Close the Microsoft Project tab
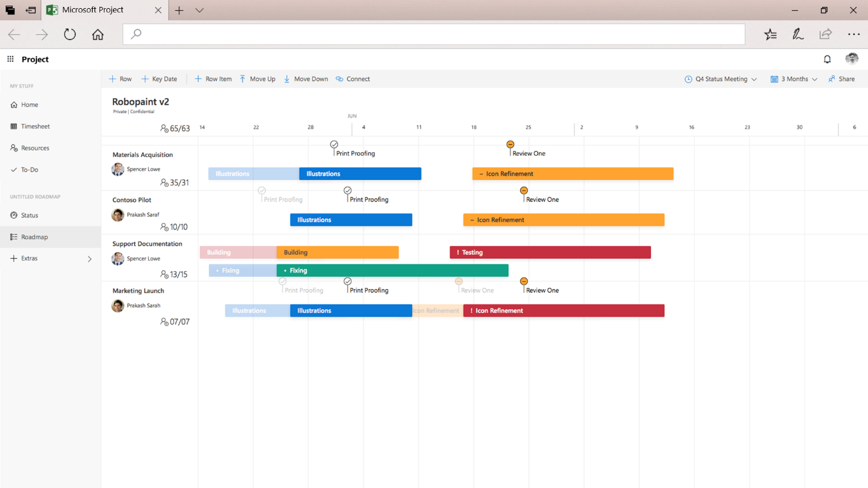 158,10
